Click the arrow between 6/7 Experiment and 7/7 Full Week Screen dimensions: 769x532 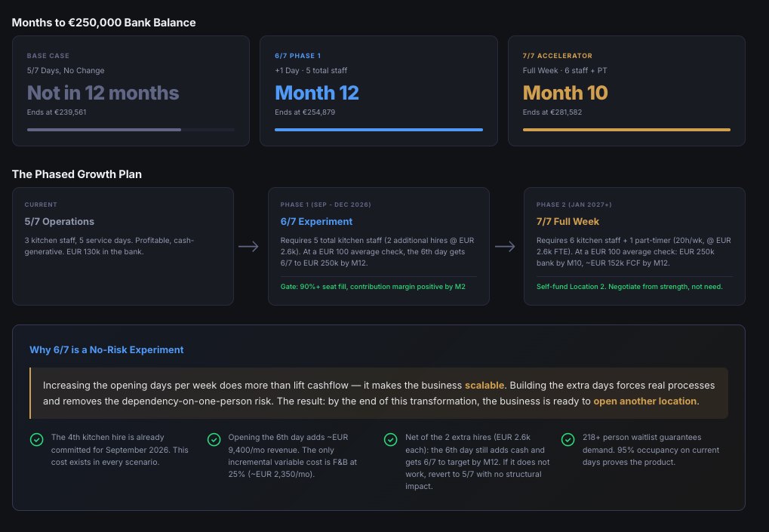click(x=505, y=246)
